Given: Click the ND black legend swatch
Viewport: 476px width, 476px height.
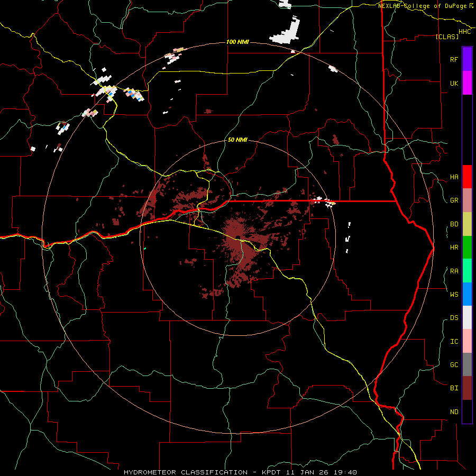Looking at the screenshot, I should coord(467,411).
